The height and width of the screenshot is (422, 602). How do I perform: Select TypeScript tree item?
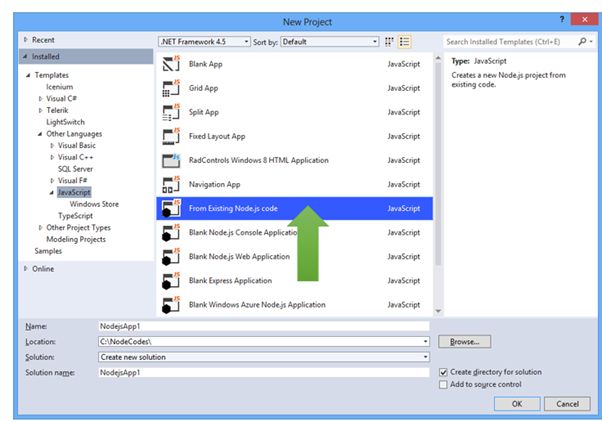click(x=75, y=216)
